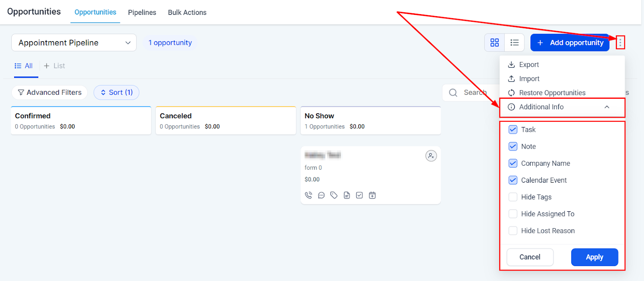Click the Canceled stage header
644x281 pixels.
(x=226, y=121)
